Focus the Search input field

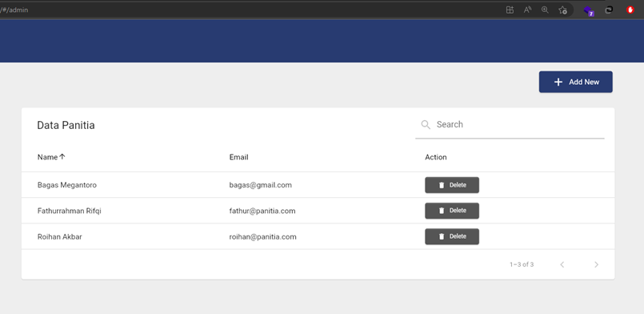point(510,124)
